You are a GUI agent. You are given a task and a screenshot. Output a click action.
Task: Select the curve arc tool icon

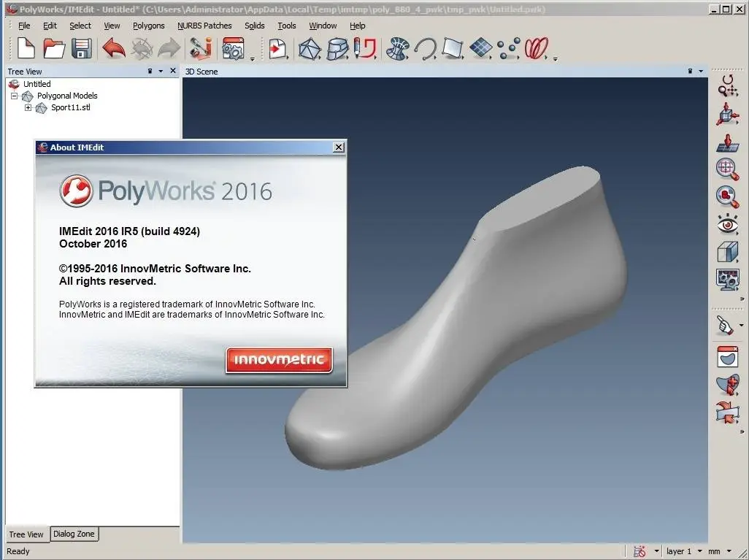[x=425, y=49]
